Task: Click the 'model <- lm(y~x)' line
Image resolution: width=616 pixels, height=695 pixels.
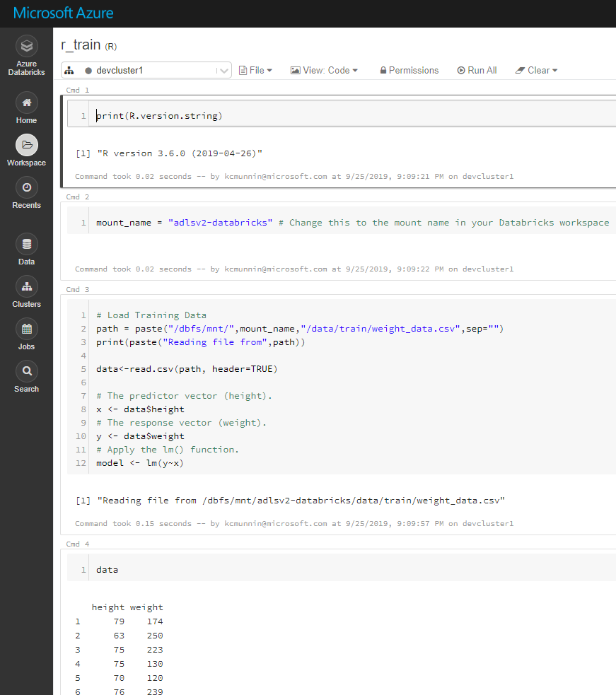Action: [140, 462]
